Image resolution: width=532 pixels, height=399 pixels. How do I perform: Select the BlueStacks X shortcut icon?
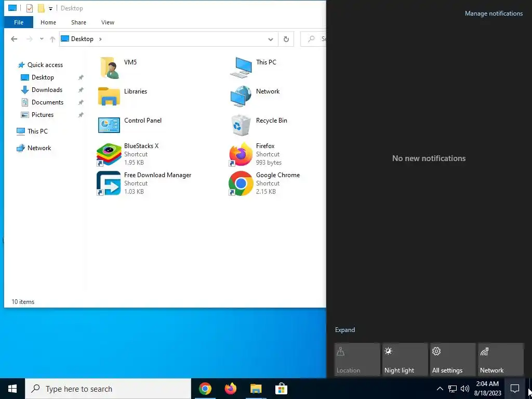109,154
